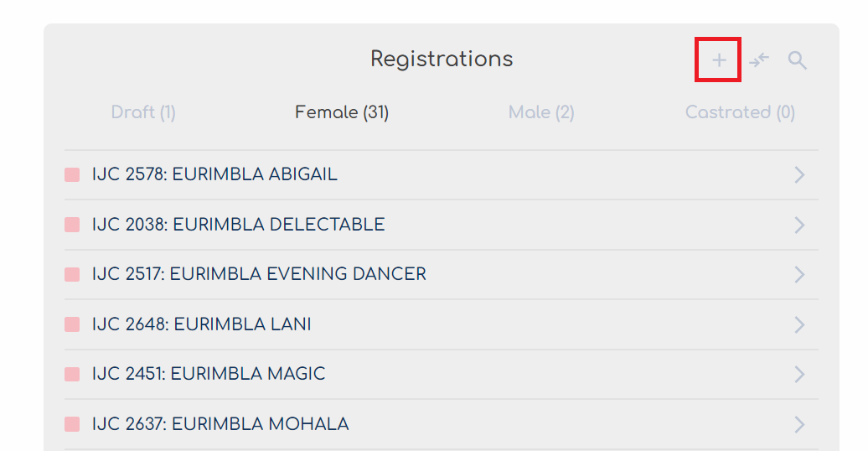Image resolution: width=868 pixels, height=451 pixels.
Task: Open chevron beside EURIMBLA MAGIC
Action: tap(799, 374)
